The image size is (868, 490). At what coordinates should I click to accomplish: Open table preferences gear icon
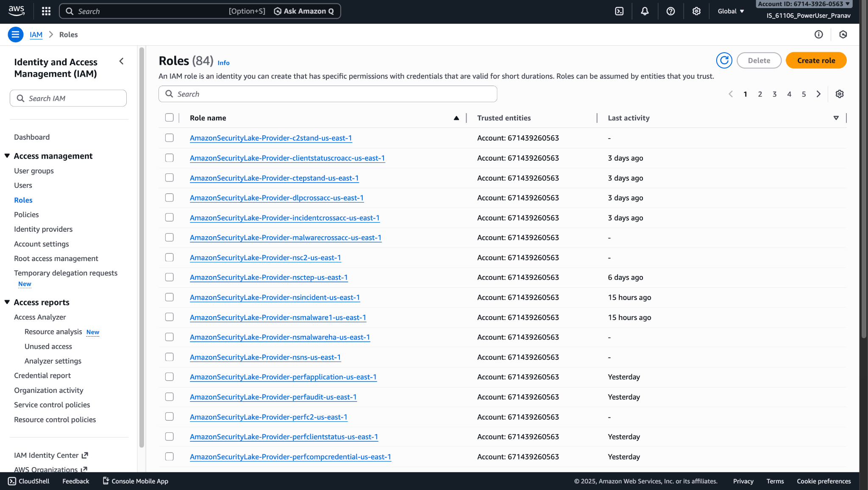tap(840, 94)
